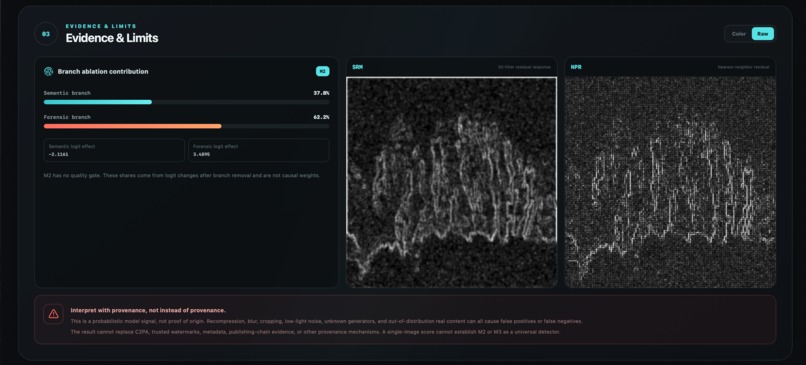The height and width of the screenshot is (365, 806).
Task: Click the 'probabilistic model signal' warning sentence
Action: click(326, 321)
